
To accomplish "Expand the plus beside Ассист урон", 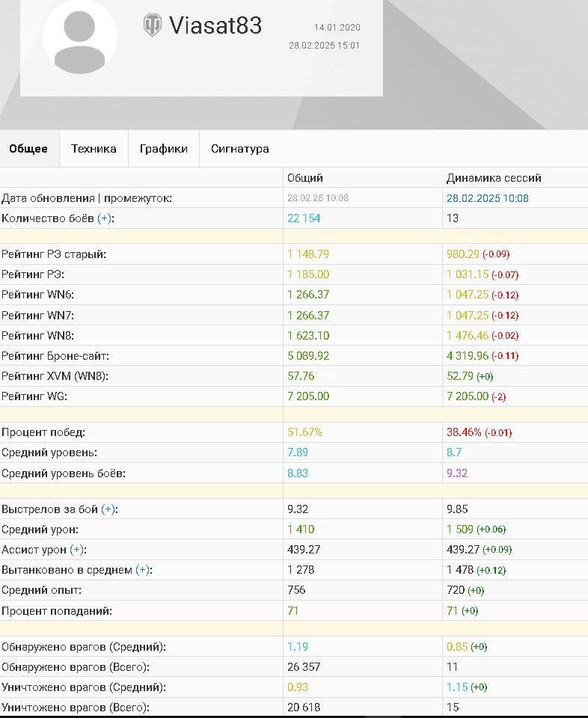I will [x=77, y=550].
